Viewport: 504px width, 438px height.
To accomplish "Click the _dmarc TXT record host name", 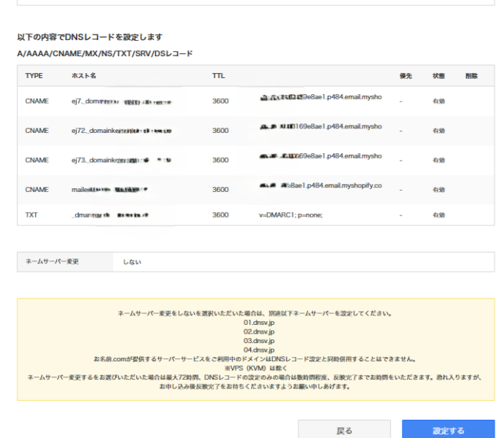I will tap(109, 215).
